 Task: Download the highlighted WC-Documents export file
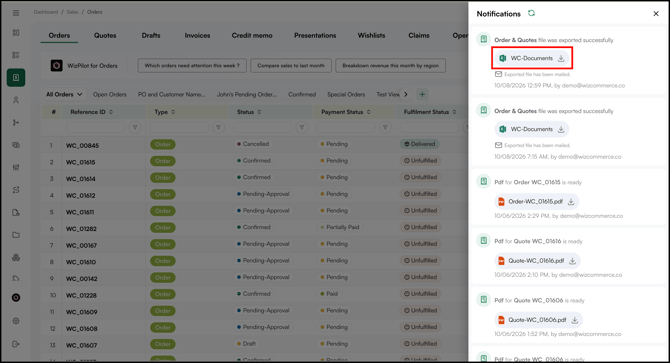pyautogui.click(x=561, y=58)
